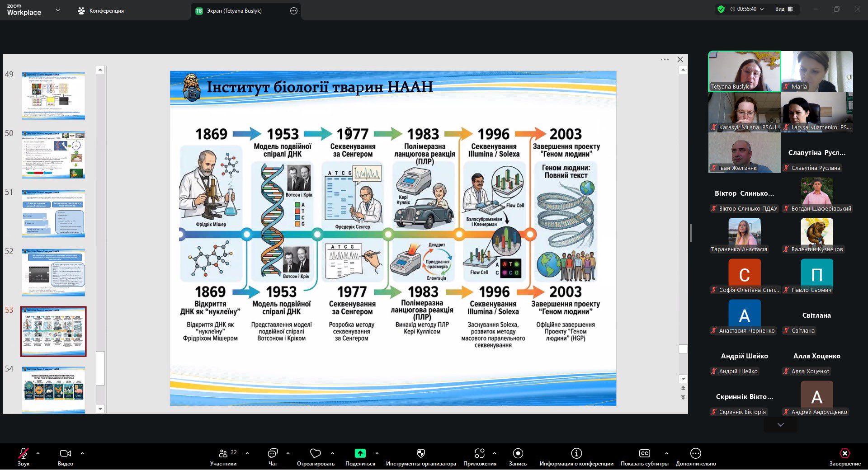This screenshot has height=470, width=868.
Task: Open the More options button
Action: [x=695, y=453]
